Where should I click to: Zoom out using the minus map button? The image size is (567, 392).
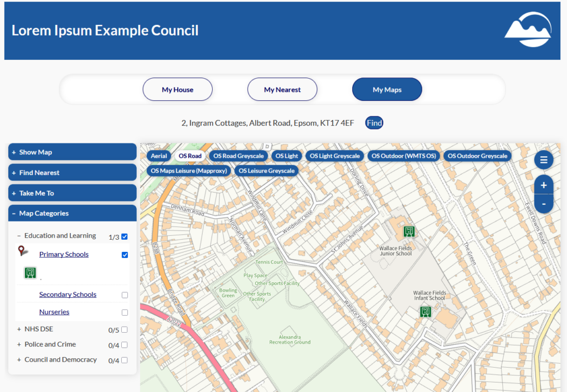[543, 204]
